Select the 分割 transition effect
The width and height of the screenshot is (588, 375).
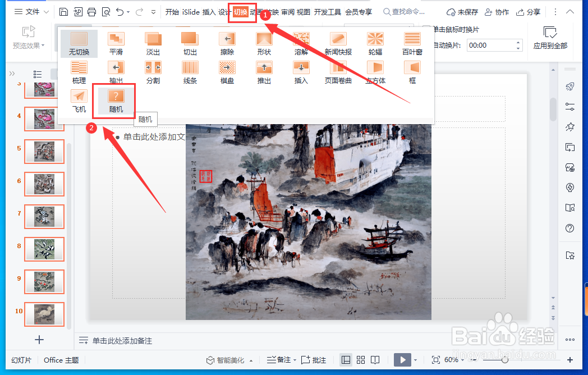pyautogui.click(x=153, y=72)
